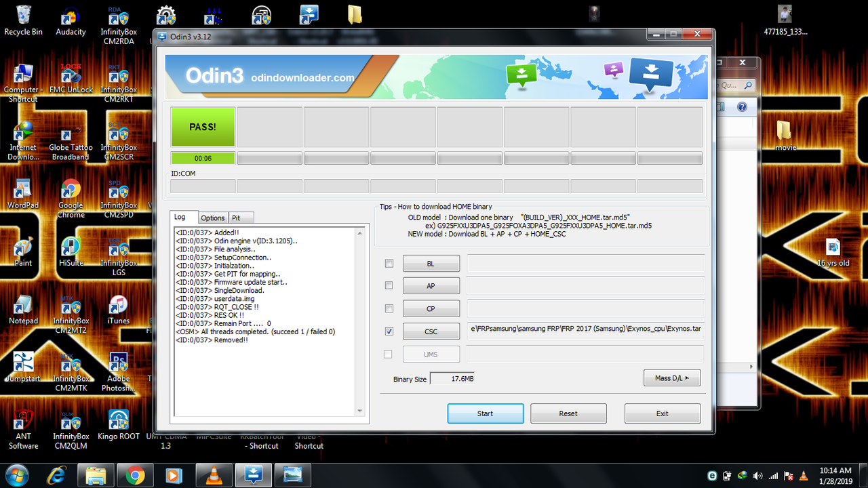Image resolution: width=868 pixels, height=488 pixels.
Task: Open the Mass D/L dropdown button
Action: tap(672, 378)
